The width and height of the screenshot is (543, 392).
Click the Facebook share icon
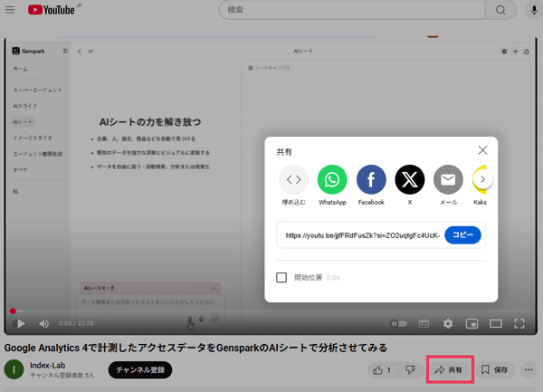tap(371, 179)
